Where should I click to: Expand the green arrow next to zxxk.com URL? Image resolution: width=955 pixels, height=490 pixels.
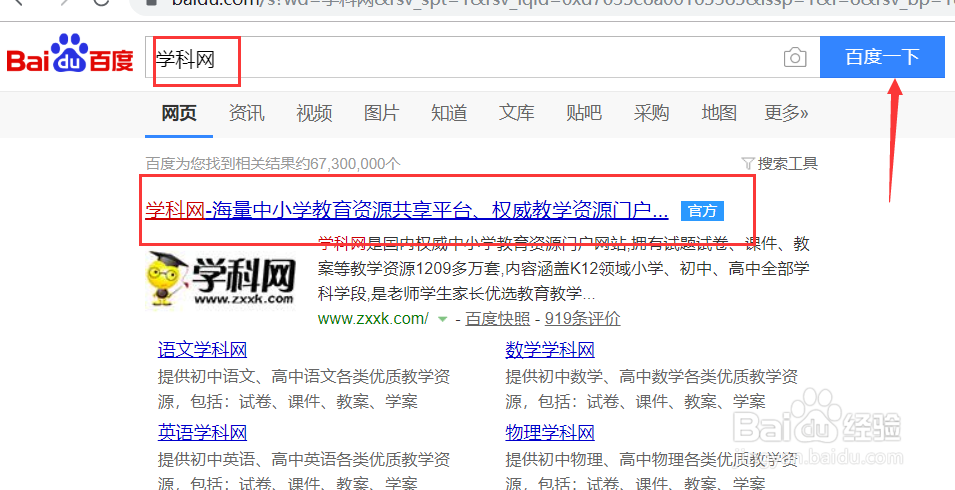pyautogui.click(x=443, y=319)
